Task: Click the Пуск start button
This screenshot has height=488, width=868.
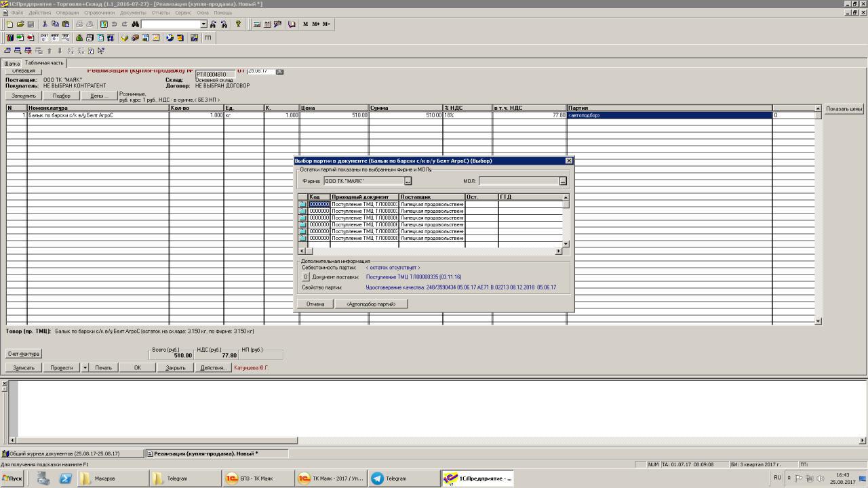Action: tap(12, 478)
